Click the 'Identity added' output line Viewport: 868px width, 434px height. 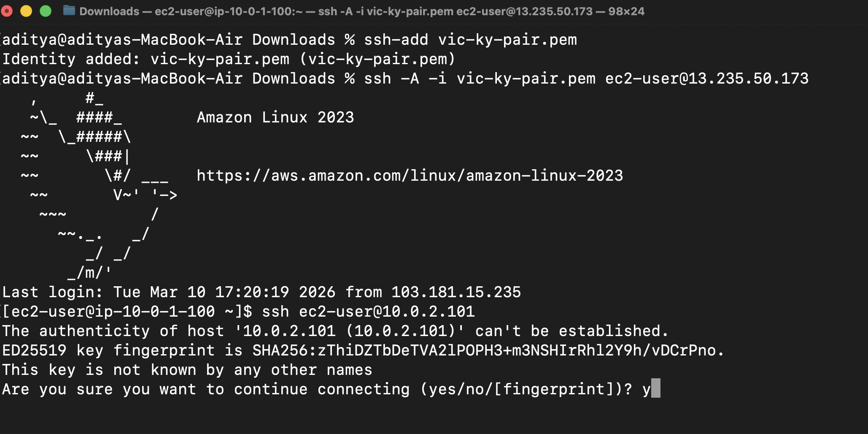pos(229,59)
